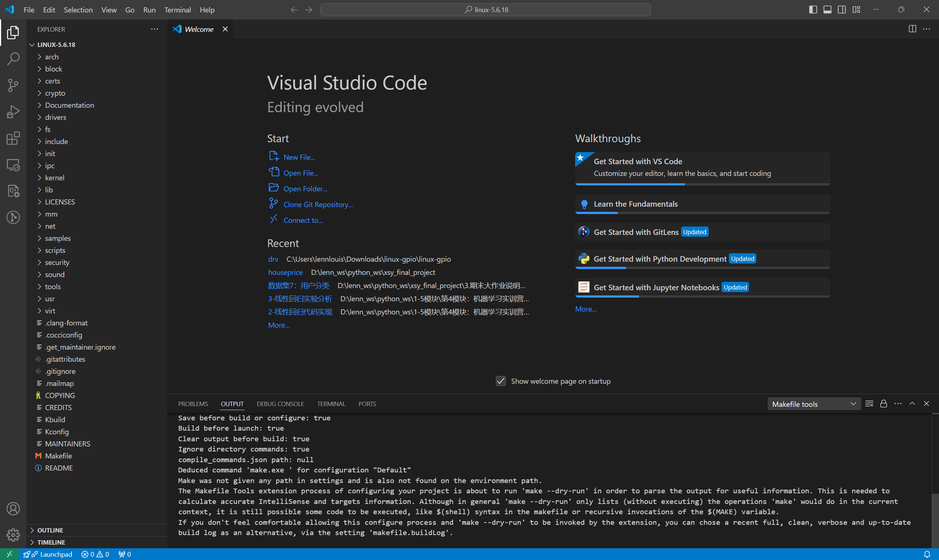Switch to the PROBLEMS tab

click(x=193, y=404)
